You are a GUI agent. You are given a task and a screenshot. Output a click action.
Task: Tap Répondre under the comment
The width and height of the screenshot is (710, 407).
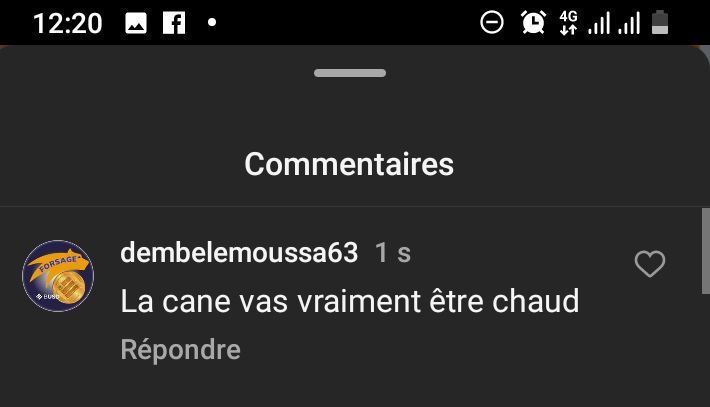[180, 350]
